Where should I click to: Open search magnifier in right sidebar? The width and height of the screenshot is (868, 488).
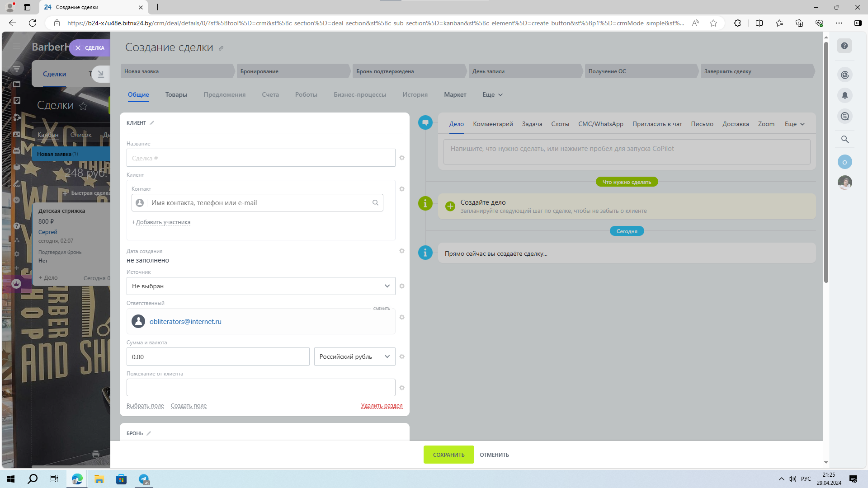pos(844,139)
